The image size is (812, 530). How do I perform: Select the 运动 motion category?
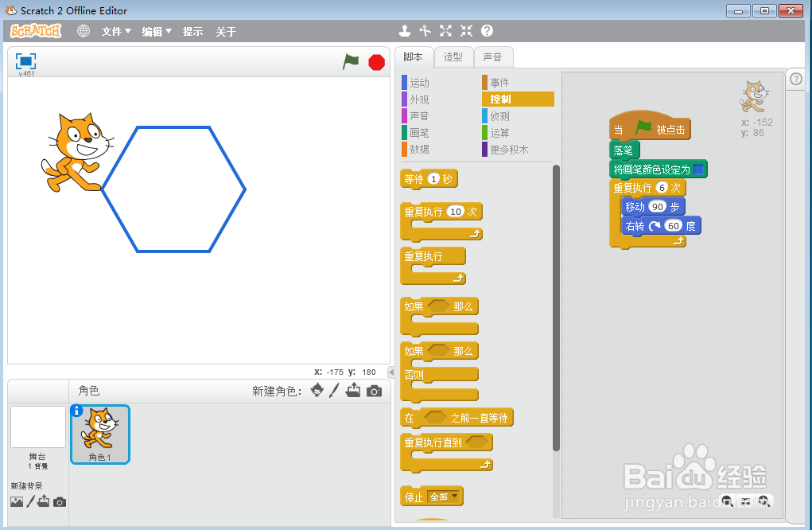[416, 83]
